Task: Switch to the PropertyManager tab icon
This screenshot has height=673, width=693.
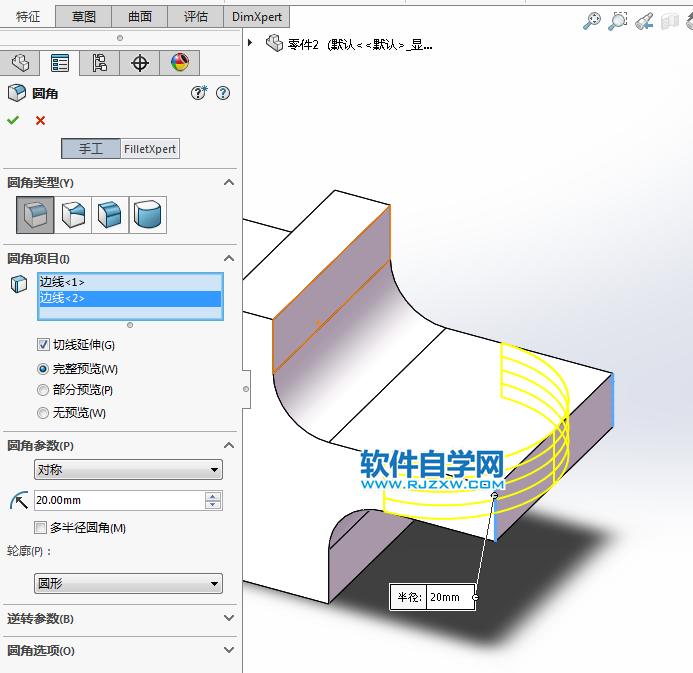Action: point(60,63)
